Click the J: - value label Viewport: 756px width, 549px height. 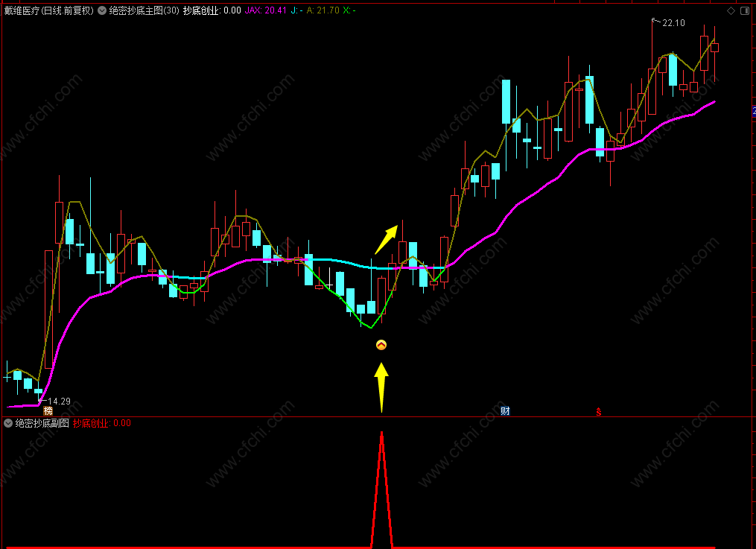[x=297, y=10]
